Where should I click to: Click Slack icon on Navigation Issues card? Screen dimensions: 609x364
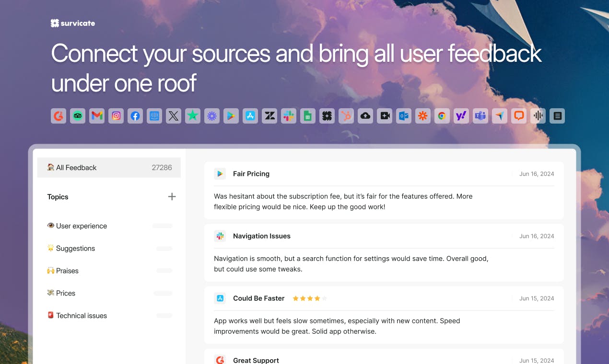point(220,236)
